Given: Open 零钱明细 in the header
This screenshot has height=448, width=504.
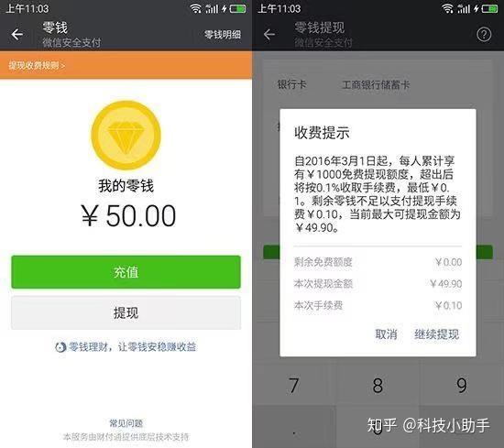Looking at the screenshot, I should [x=223, y=35].
